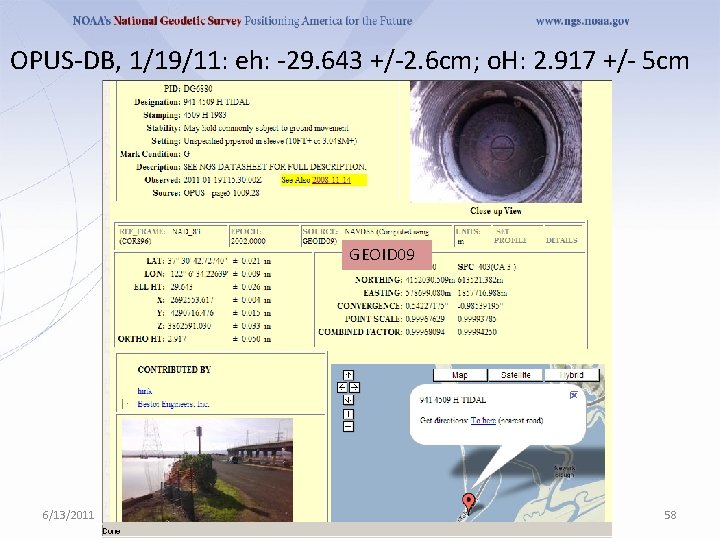Click the NORTHING row label
This screenshot has width=720, height=540.
(x=378, y=280)
